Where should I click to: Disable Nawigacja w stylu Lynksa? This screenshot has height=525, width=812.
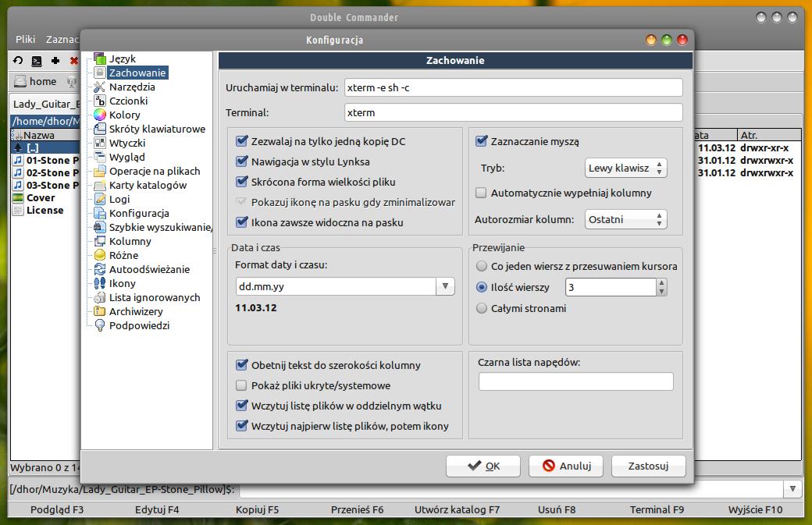point(241,161)
